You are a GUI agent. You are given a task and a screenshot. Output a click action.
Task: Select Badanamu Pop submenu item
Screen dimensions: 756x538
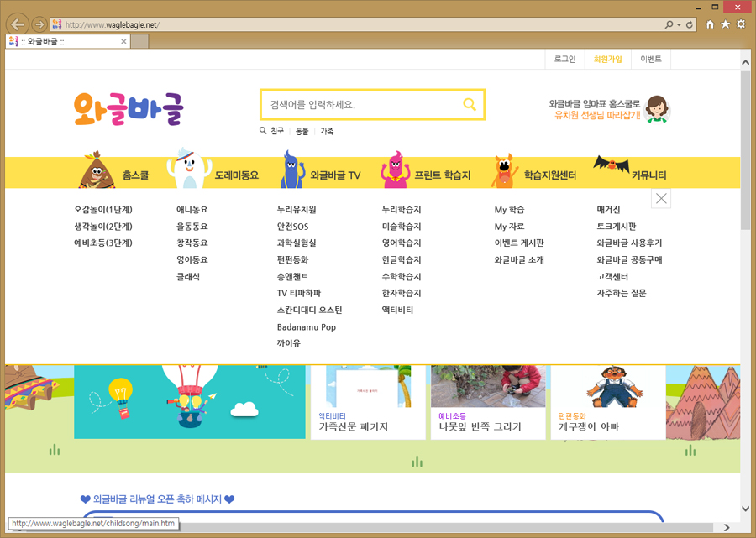point(306,327)
